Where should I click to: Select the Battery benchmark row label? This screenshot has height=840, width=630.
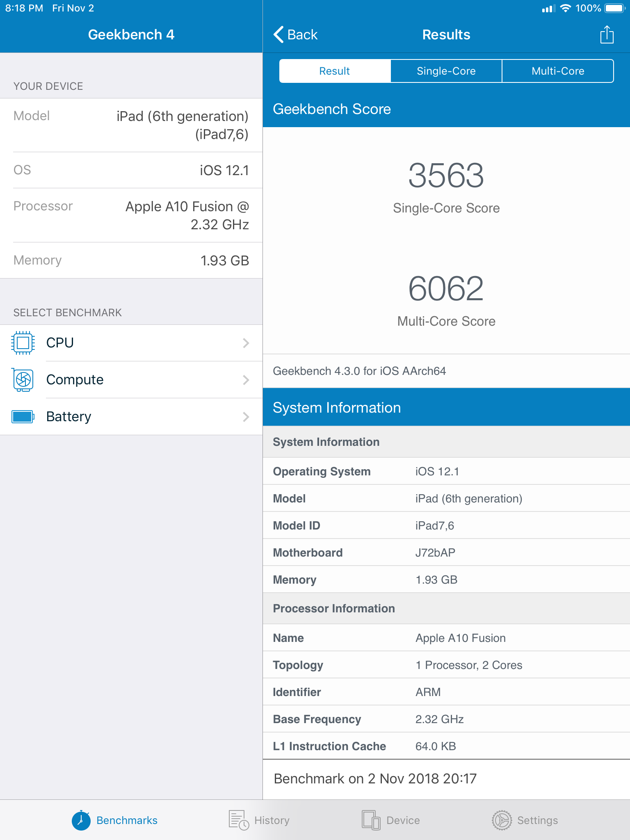pos(69,416)
